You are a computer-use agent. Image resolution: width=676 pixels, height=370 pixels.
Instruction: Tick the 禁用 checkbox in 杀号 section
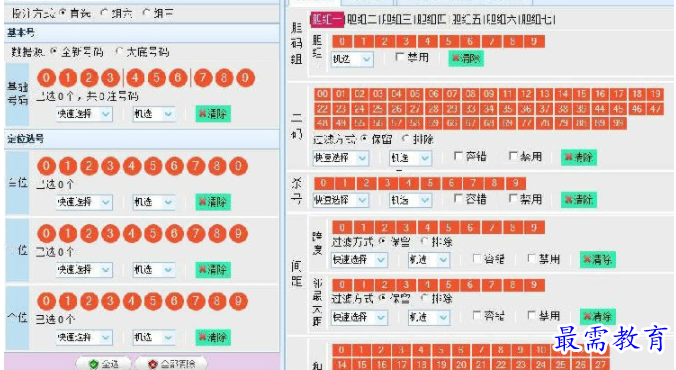[513, 198]
